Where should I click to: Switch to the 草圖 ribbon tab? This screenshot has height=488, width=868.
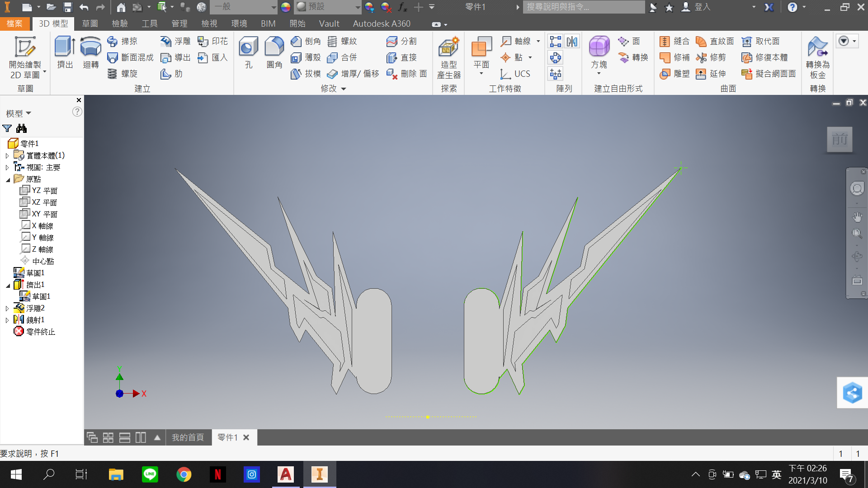pos(90,23)
